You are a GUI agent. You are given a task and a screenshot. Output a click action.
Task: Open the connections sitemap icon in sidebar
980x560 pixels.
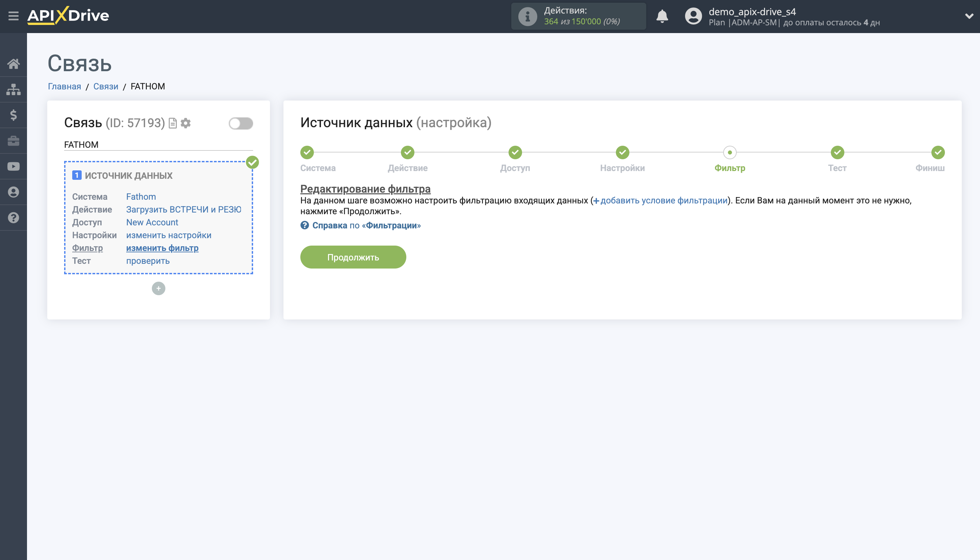tap(13, 89)
